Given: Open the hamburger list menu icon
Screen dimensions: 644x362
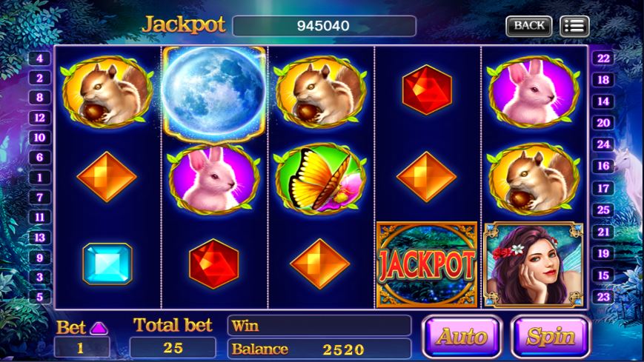Looking at the screenshot, I should tap(574, 26).
